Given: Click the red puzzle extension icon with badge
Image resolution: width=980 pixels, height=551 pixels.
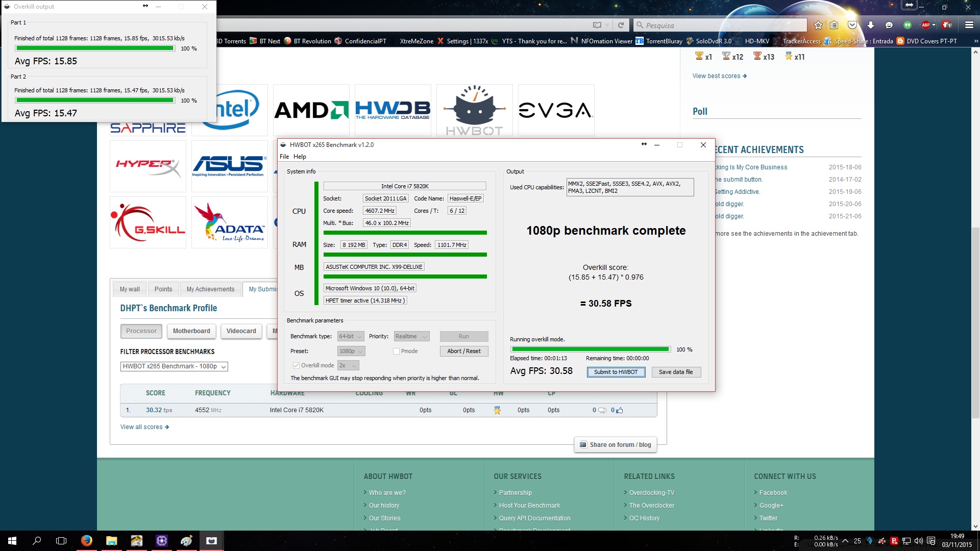Looking at the screenshot, I should (947, 25).
